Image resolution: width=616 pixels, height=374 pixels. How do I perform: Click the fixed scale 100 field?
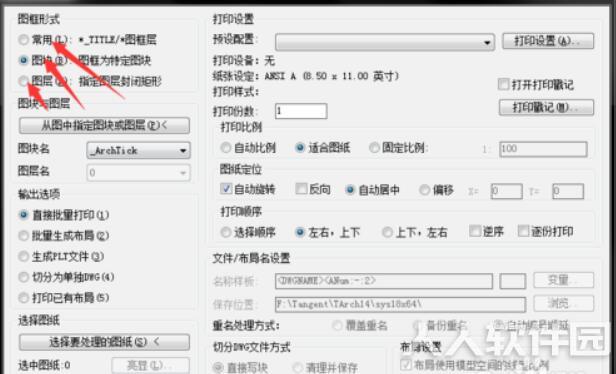(543, 149)
